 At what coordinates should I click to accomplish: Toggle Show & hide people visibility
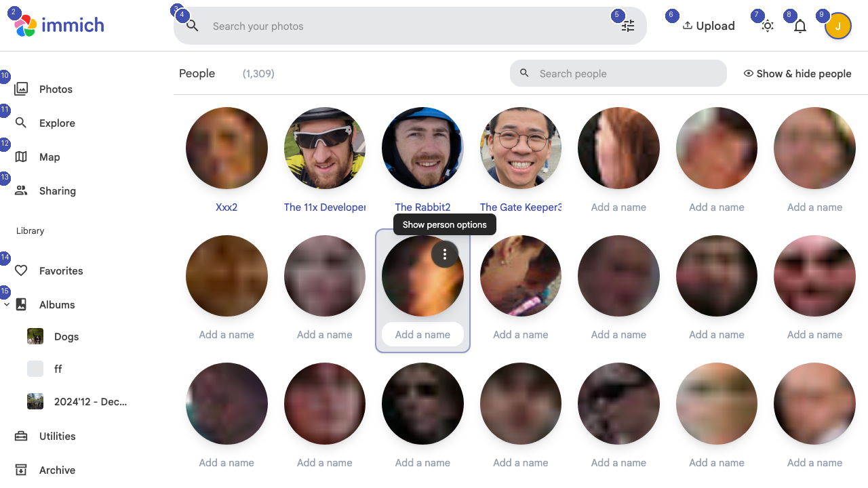pyautogui.click(x=797, y=73)
